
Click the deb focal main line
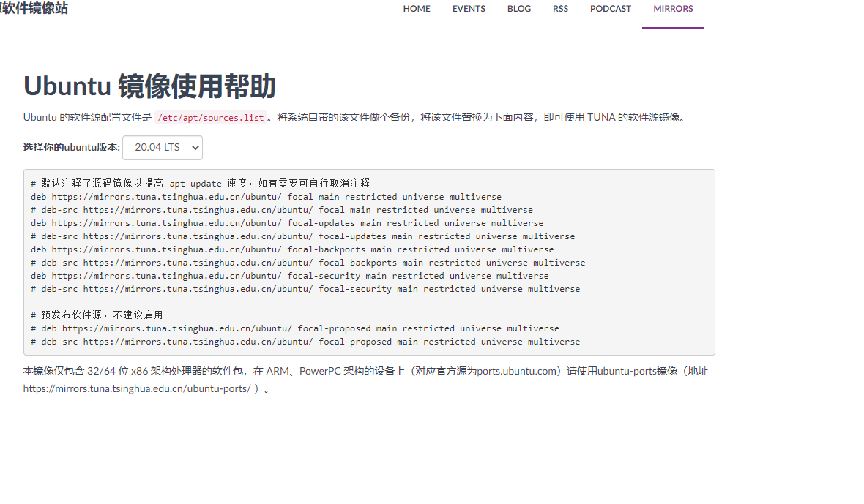[266, 197]
